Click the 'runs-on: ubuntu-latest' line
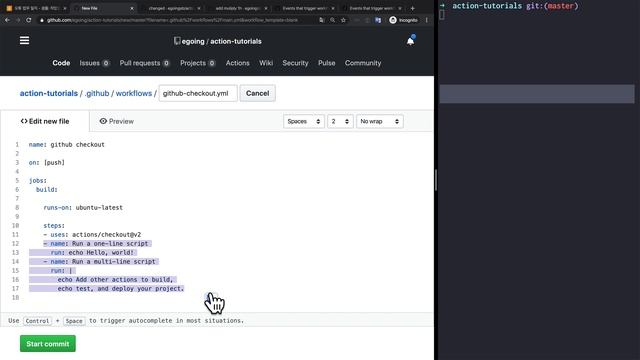The height and width of the screenshot is (360, 640). click(x=83, y=207)
